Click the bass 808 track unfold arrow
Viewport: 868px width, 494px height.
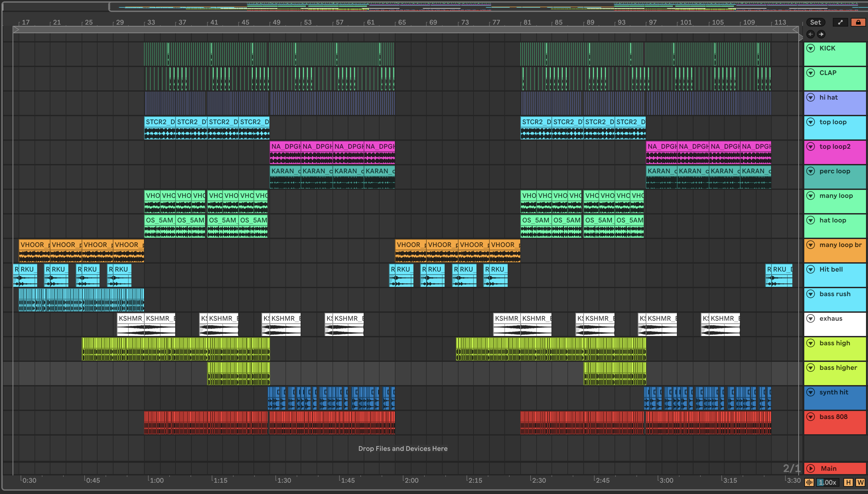(x=810, y=417)
